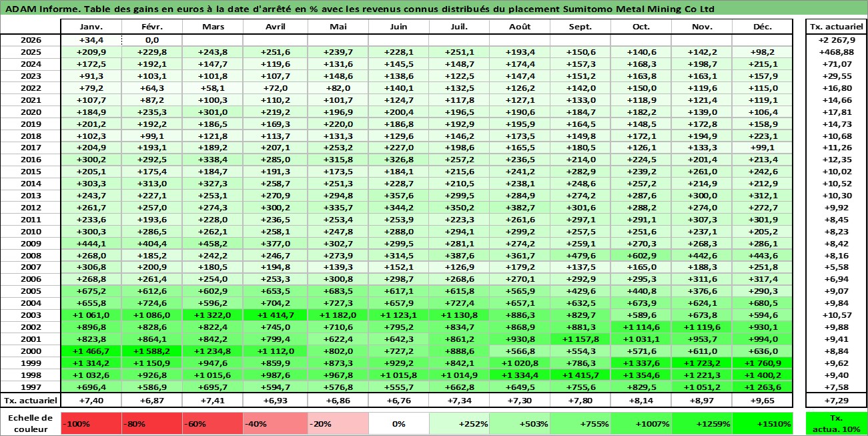Image resolution: width=868 pixels, height=436 pixels.
Task: Click the +7,40 January actuarial rate
Action: tap(91, 401)
